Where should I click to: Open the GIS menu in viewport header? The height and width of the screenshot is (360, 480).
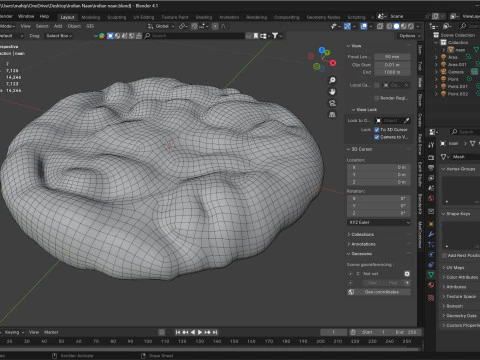pyautogui.click(x=90, y=26)
